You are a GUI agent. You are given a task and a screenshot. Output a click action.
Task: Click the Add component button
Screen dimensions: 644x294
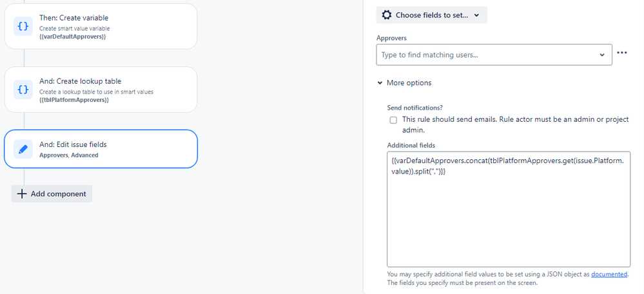pyautogui.click(x=52, y=194)
